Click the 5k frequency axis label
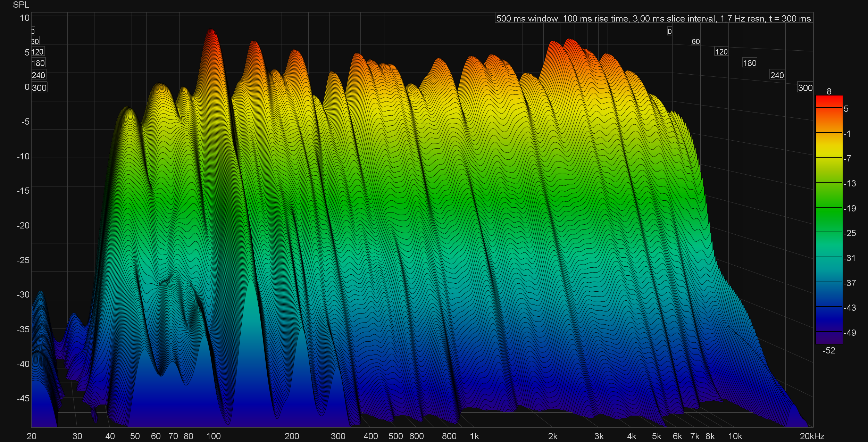Image resolution: width=868 pixels, height=442 pixels. click(657, 436)
